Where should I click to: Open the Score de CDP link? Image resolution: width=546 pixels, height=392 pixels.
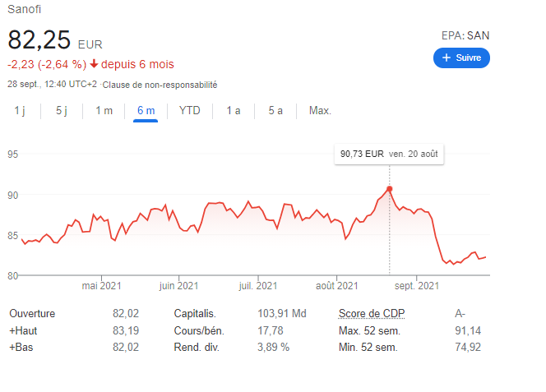click(x=372, y=314)
